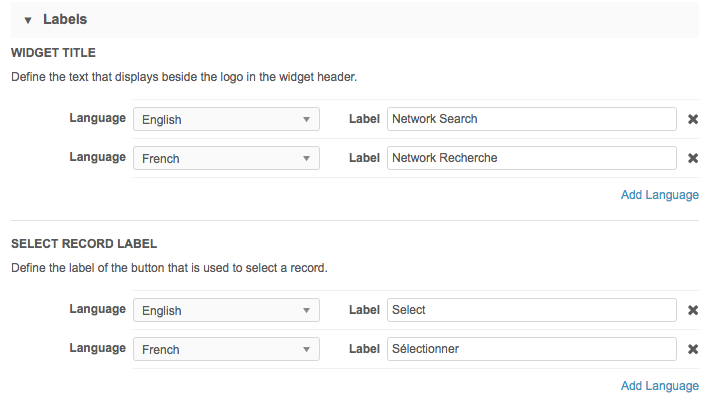Focus the Network Search label field
706x409 pixels.
click(531, 119)
